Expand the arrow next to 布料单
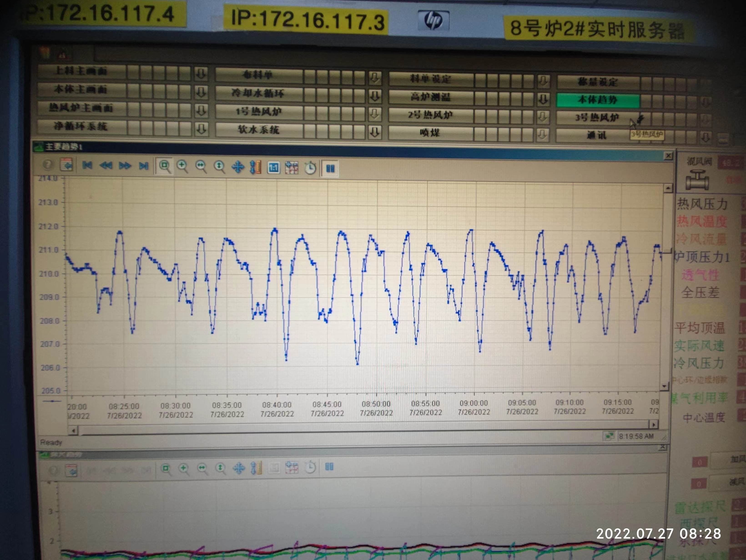The image size is (746, 560). (375, 78)
